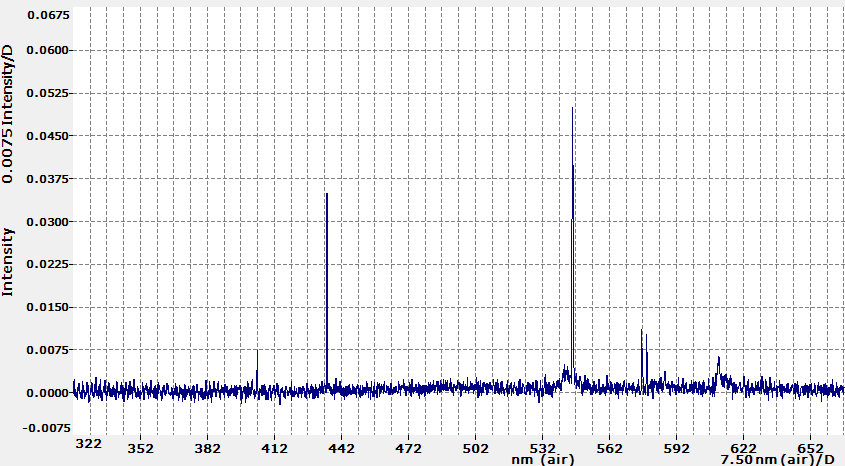The height and width of the screenshot is (466, 845).
Task: Click the 0.0300 y-axis tick label
Action: coord(48,222)
